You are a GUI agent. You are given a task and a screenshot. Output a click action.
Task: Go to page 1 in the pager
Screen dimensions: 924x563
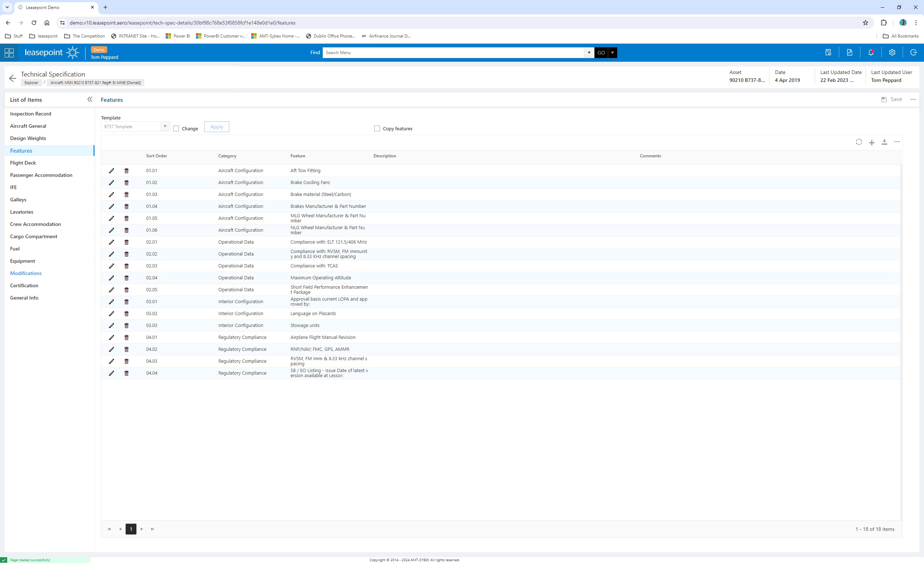pyautogui.click(x=131, y=529)
